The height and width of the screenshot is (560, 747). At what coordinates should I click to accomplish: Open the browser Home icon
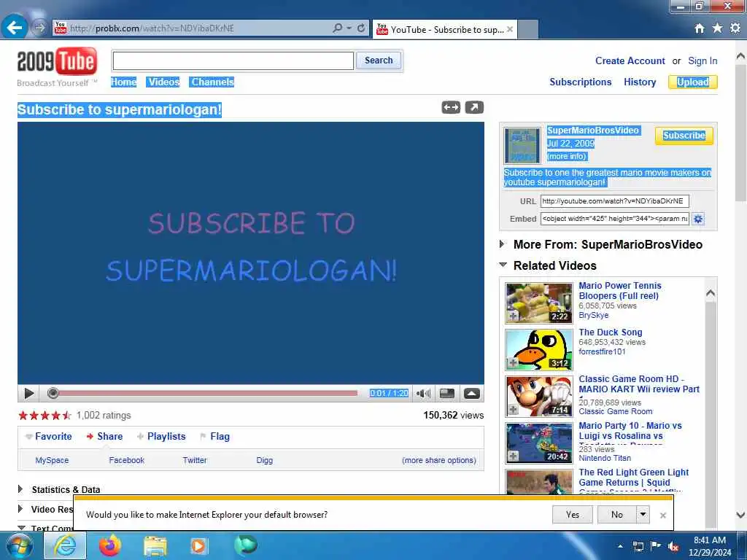[x=699, y=28]
